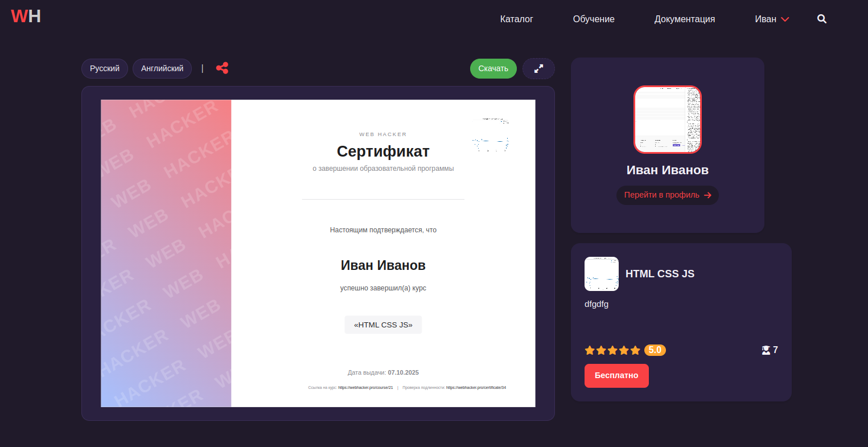The width and height of the screenshot is (868, 447).
Task: Click the Бесплатно price button
Action: coord(616,375)
